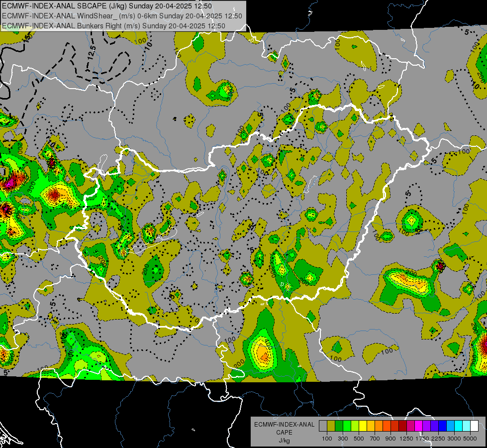Select legend tick value 700

[x=375, y=439]
